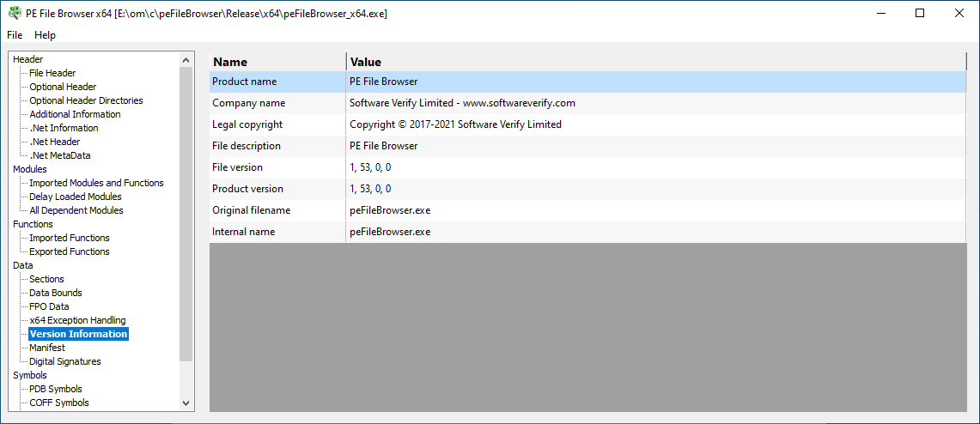Click the Software Verify Limited company value
Image resolution: width=980 pixels, height=424 pixels.
click(x=462, y=103)
